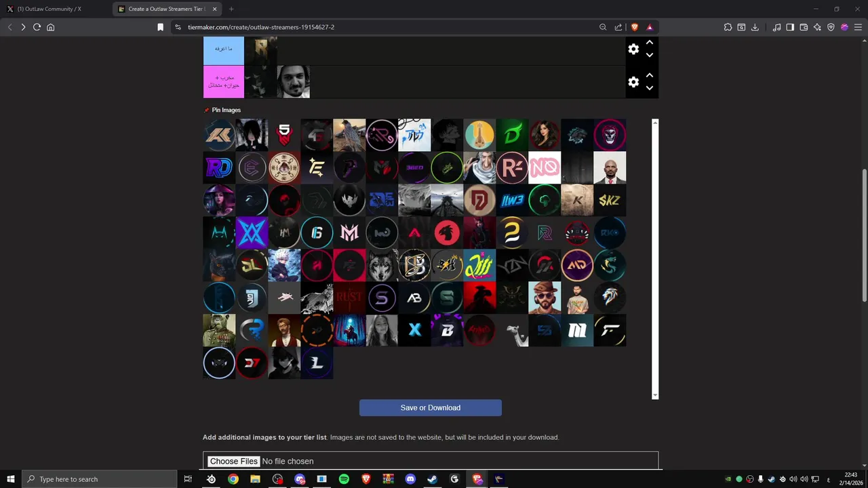The height and width of the screenshot is (488, 868).
Task: Select the white L logo thumbnail
Action: [317, 363]
